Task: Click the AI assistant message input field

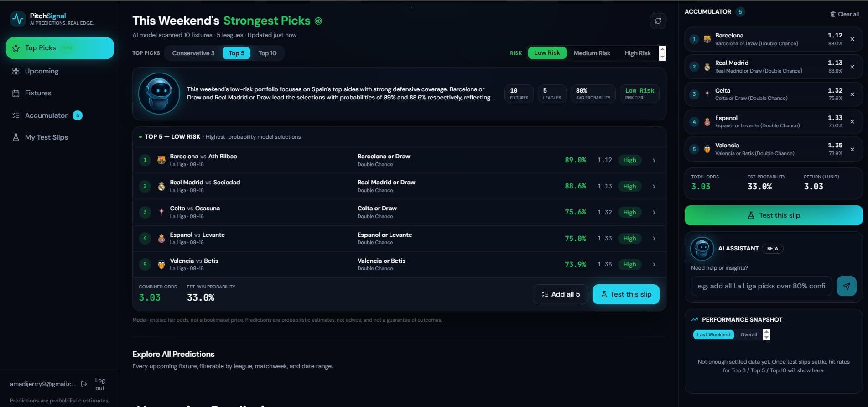Action: point(761,286)
